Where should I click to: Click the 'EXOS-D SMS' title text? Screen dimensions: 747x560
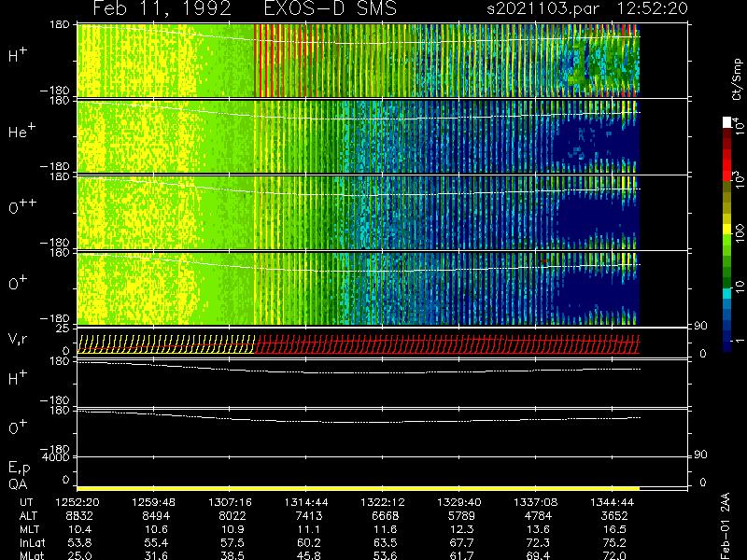[x=331, y=8]
